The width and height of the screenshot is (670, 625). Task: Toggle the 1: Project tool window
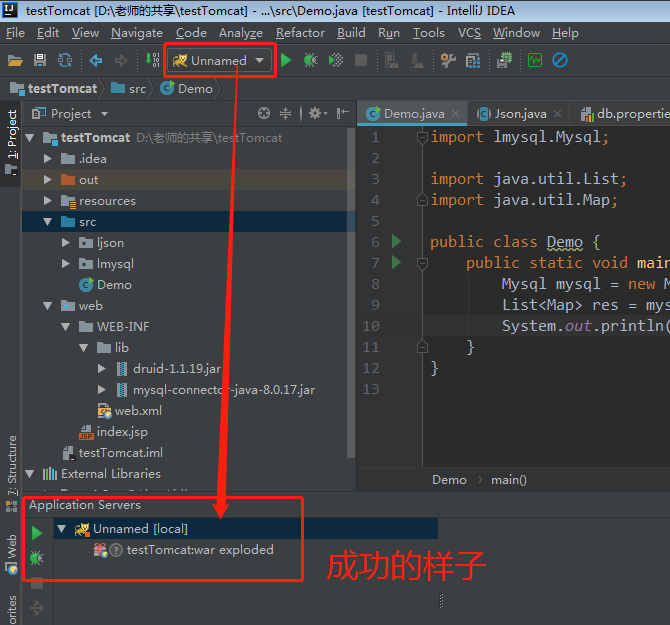(x=12, y=143)
